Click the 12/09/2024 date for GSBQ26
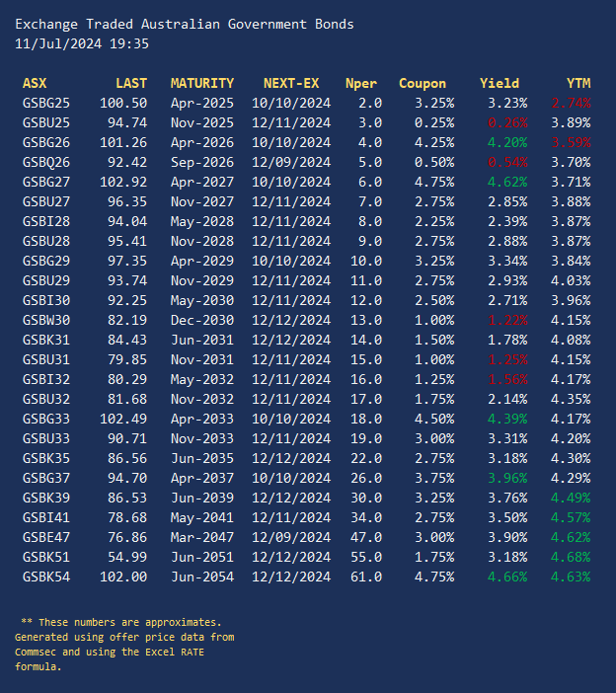This screenshot has width=616, height=693. [291, 163]
